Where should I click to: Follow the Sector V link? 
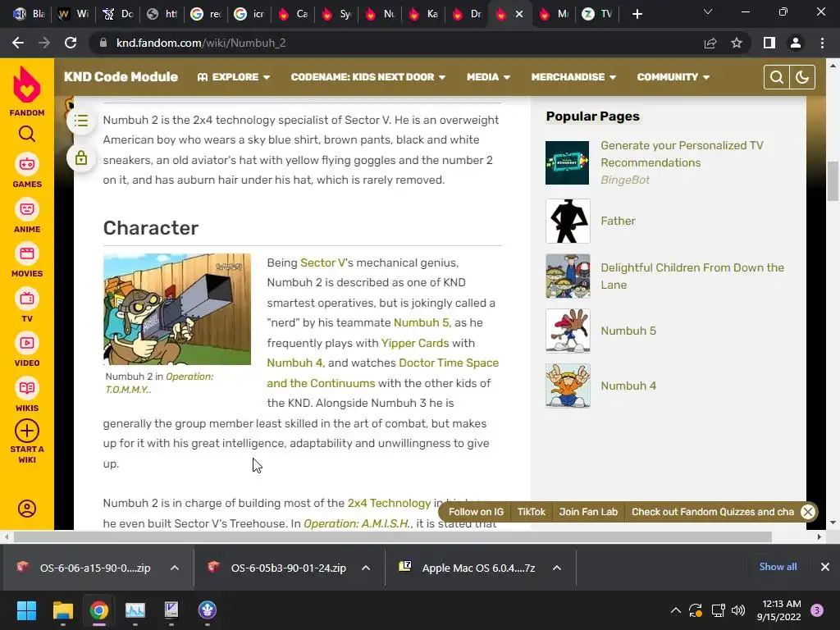click(322, 262)
